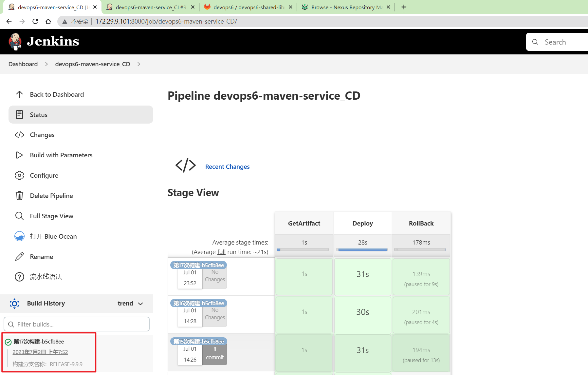
Task: Close the devops6-maven-service_CI #9 tab
Action: (x=193, y=7)
